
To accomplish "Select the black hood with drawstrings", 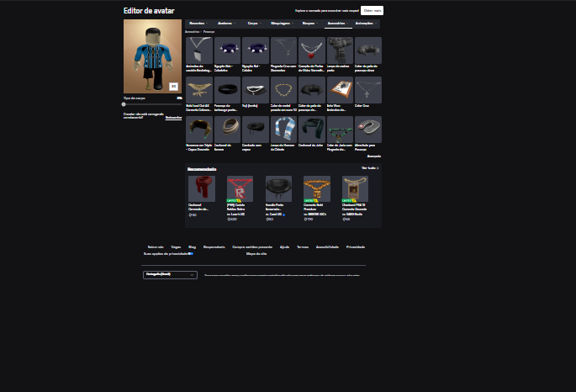I will (x=256, y=130).
